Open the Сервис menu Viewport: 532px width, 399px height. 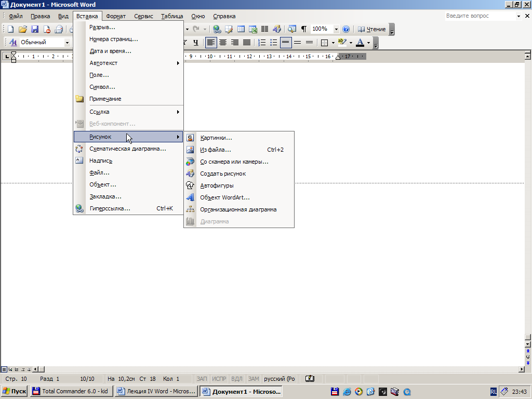point(143,16)
